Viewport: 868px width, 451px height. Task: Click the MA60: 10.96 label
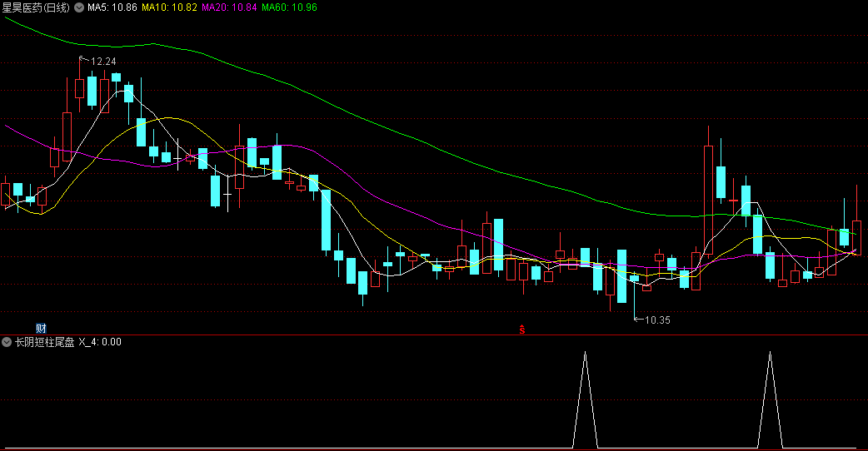(x=290, y=7)
